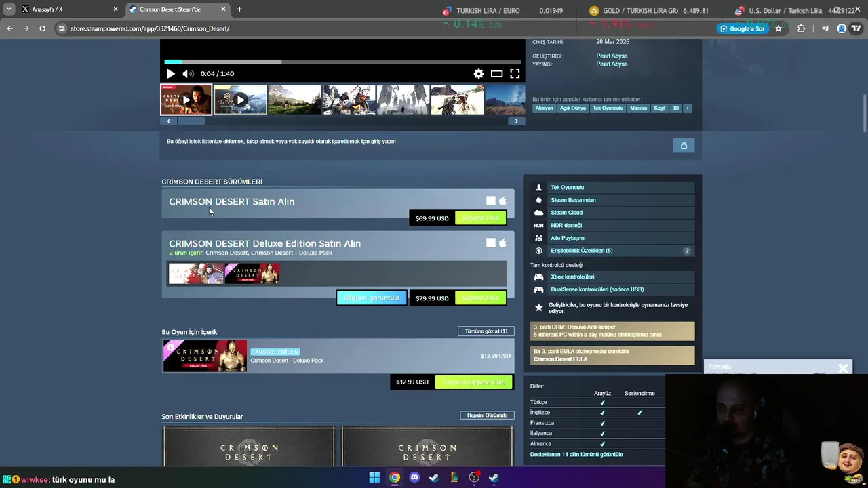Open OBS Studio from the taskbar
This screenshot has width=868, height=488.
click(x=474, y=477)
